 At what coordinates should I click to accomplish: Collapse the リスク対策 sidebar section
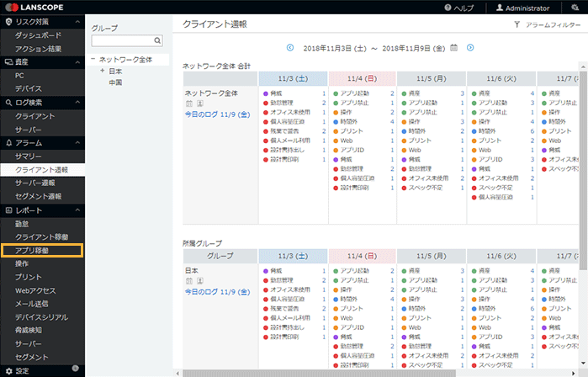(78, 21)
